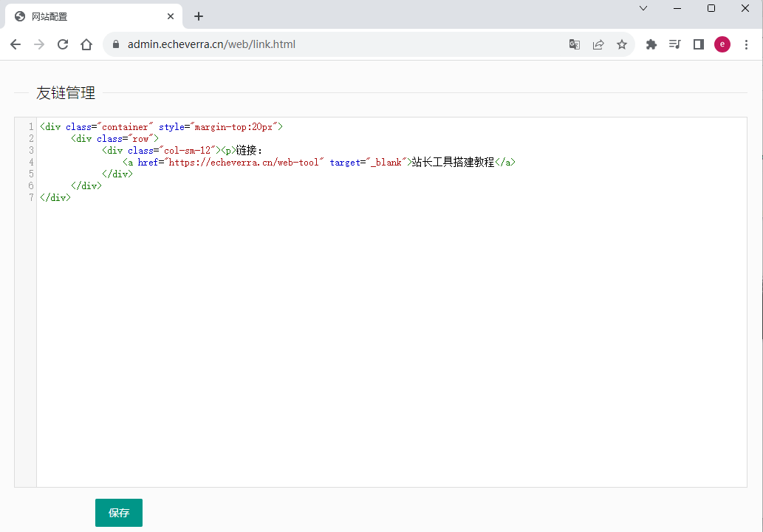Toggle the browser side panel icon
The image size is (763, 532).
click(x=699, y=44)
